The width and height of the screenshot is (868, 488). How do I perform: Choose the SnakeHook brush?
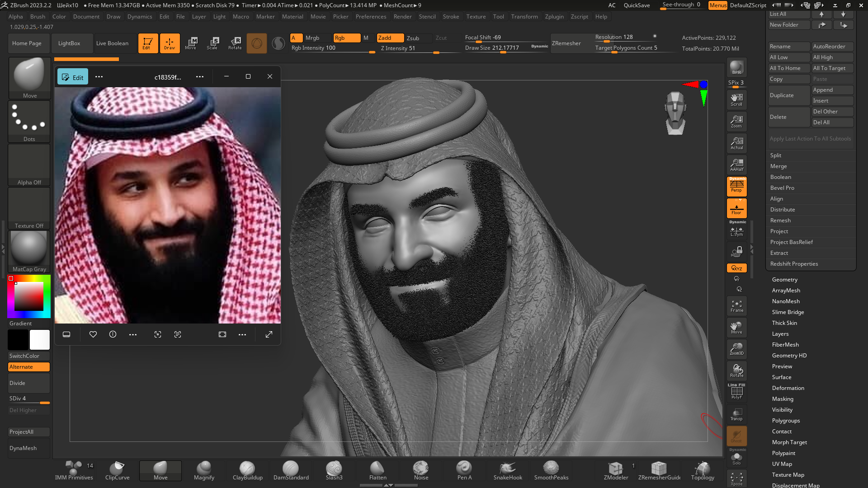(x=508, y=471)
